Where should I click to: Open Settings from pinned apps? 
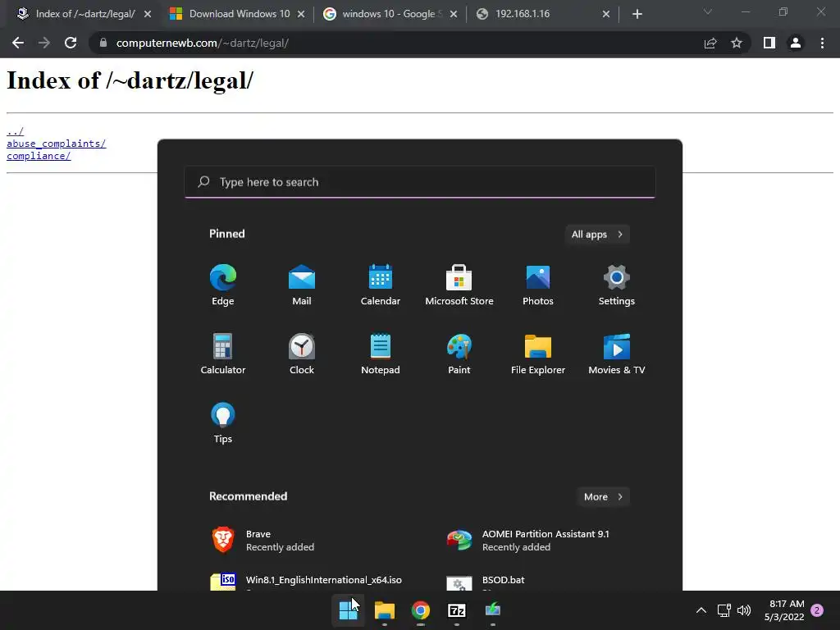pyautogui.click(x=617, y=285)
